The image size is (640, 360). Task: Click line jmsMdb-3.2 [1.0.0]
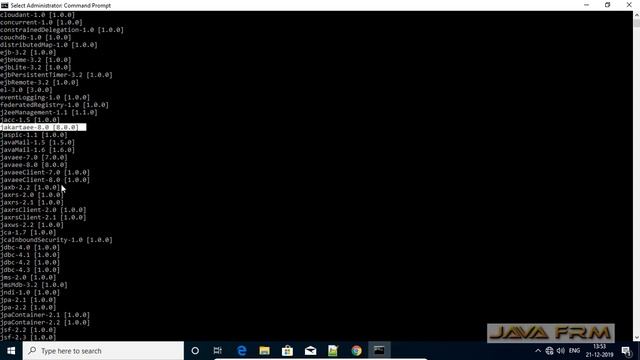pos(34,285)
